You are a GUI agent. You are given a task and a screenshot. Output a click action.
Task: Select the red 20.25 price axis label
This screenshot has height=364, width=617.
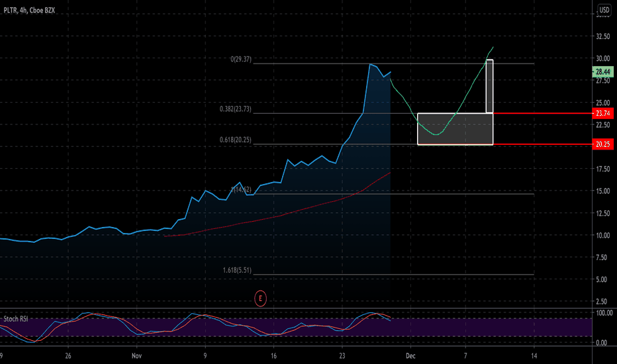tap(602, 144)
